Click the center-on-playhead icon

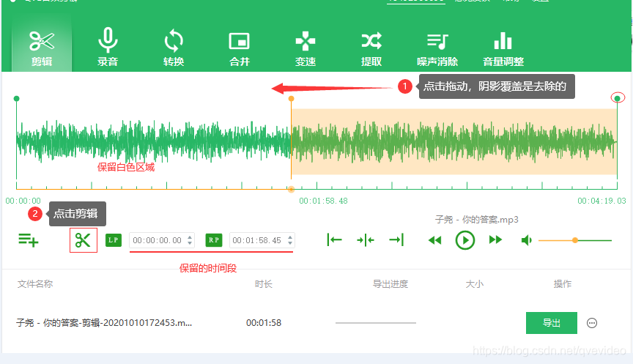click(x=366, y=240)
